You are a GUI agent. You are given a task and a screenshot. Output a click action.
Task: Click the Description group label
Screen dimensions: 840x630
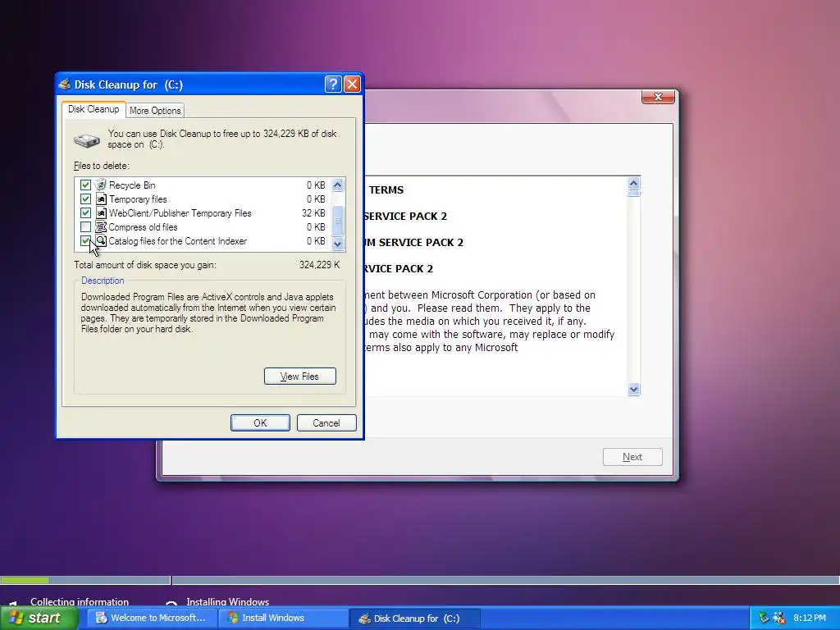pyautogui.click(x=103, y=281)
